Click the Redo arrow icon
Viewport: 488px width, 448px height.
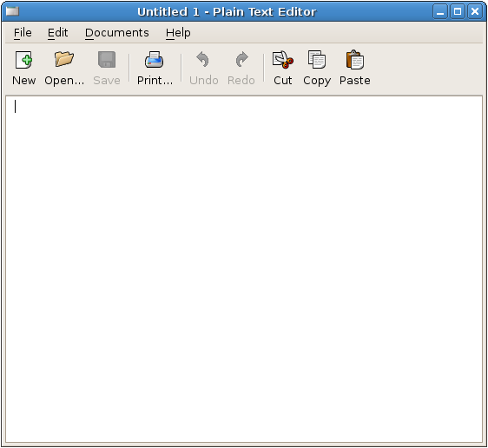241,59
